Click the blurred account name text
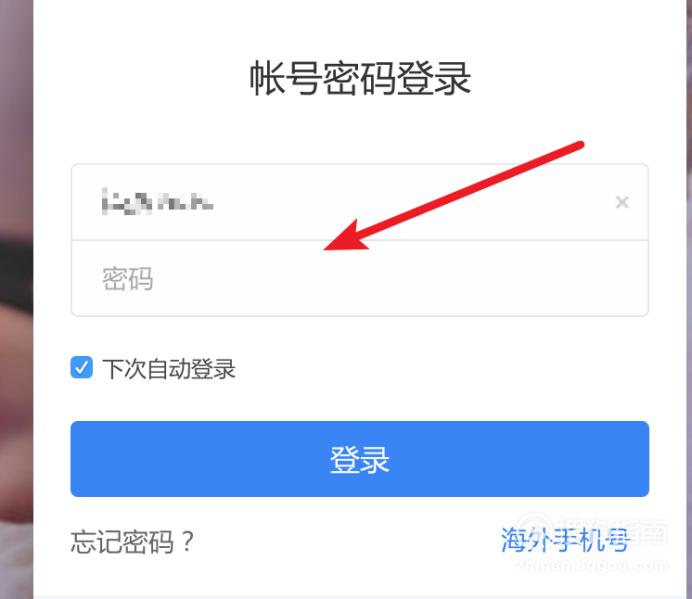Viewport: 692px width, 599px height. point(158,202)
